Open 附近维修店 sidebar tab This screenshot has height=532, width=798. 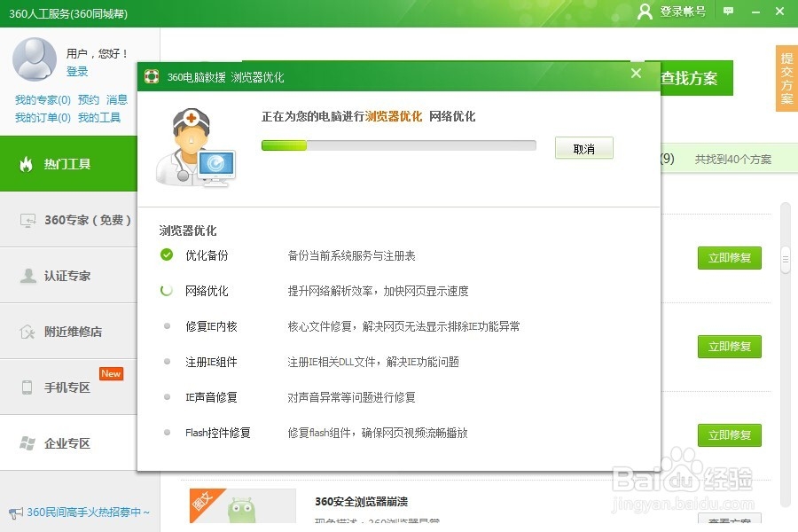pos(68,332)
